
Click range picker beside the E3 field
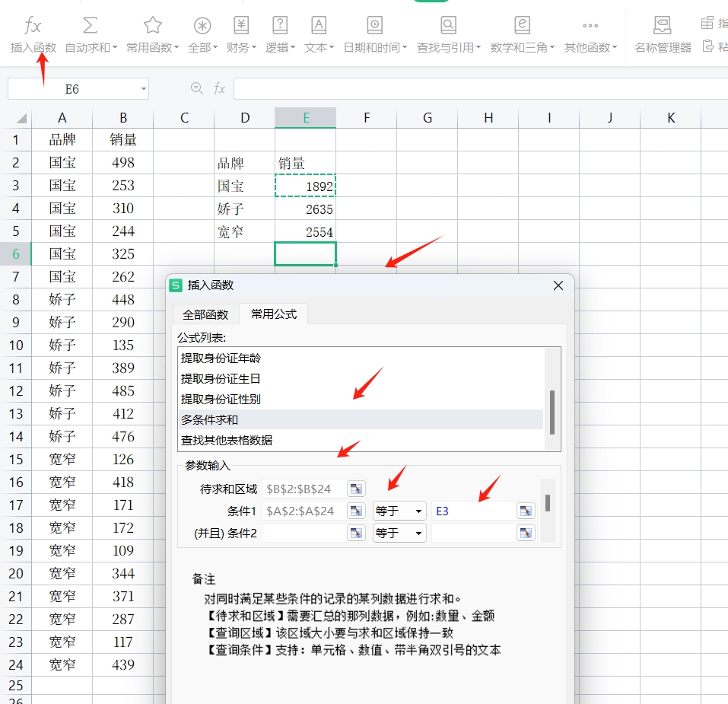click(x=526, y=511)
